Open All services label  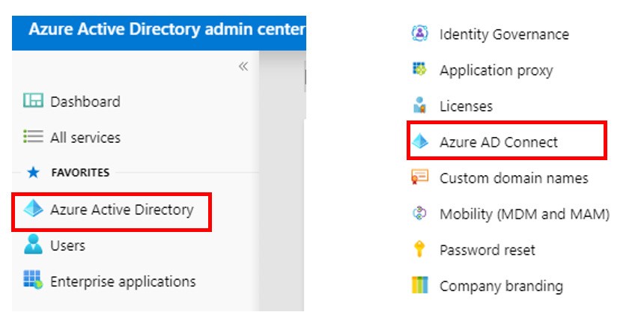(x=85, y=138)
